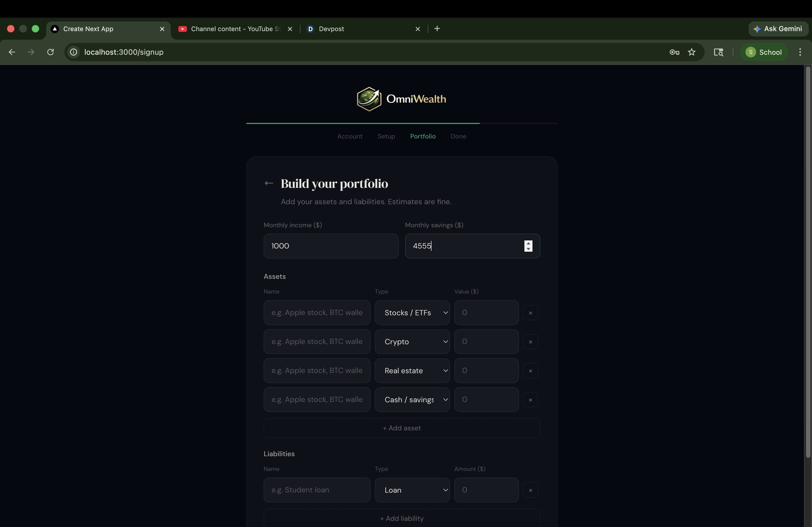The width and height of the screenshot is (812, 527).
Task: Remove the Crypto asset row
Action: [530, 342]
